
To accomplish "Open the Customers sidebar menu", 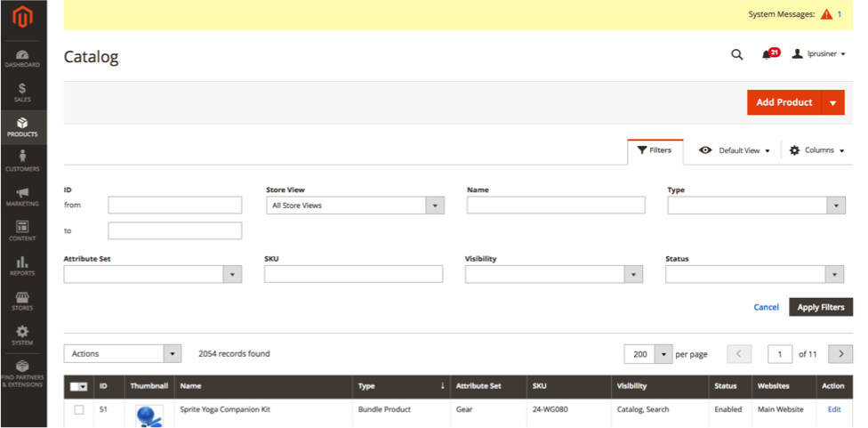I will pos(23,162).
